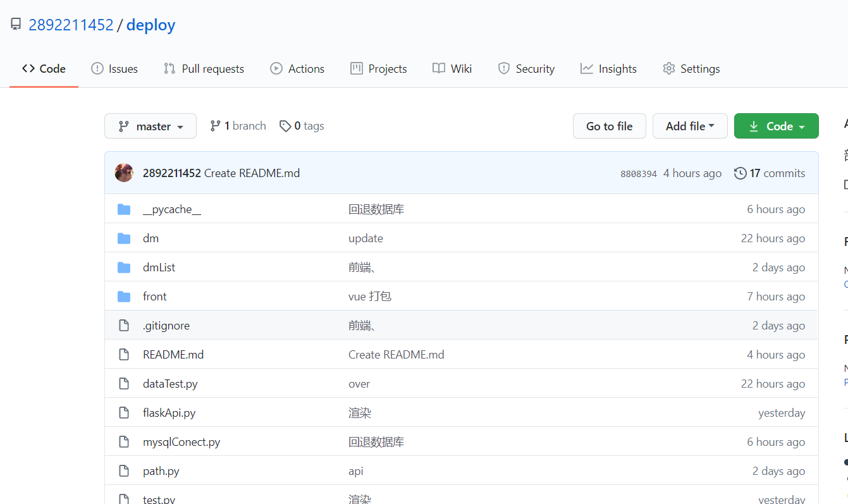Open the repository Settings tab
This screenshot has height=504, width=848.
[x=691, y=69]
